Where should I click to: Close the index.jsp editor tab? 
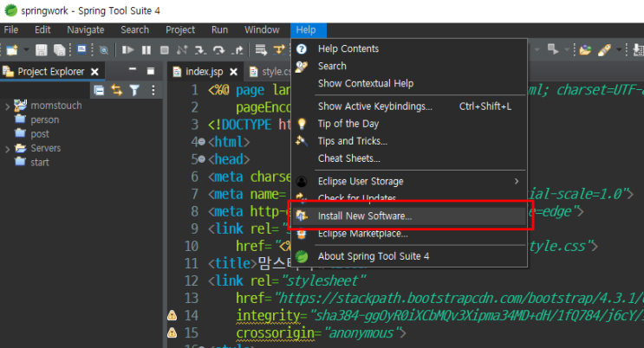(x=233, y=72)
